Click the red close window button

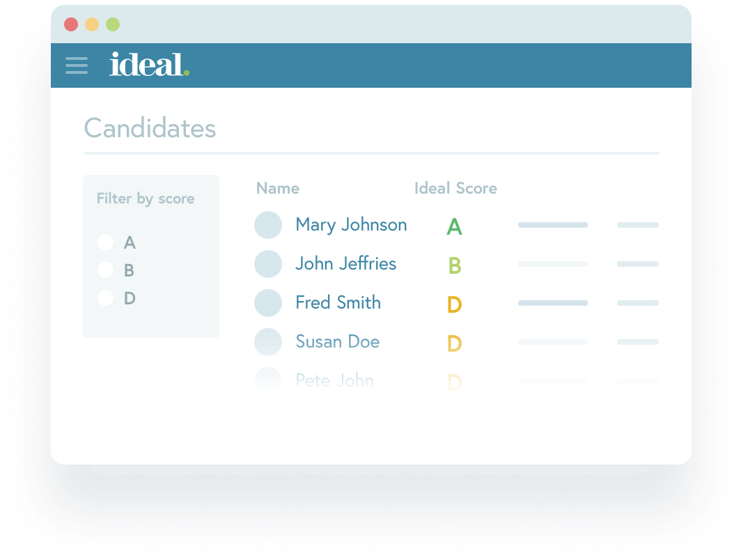(x=71, y=25)
